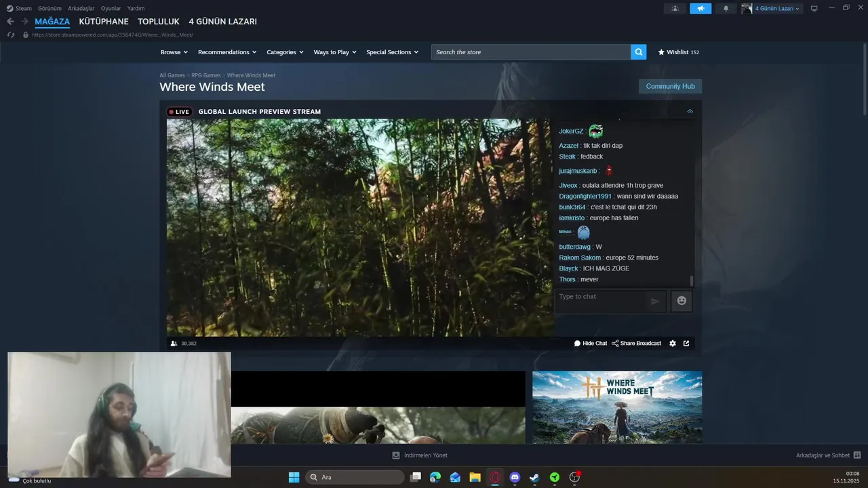Focus the Type to chat field
Screen dimensions: 868x488
pos(599,301)
